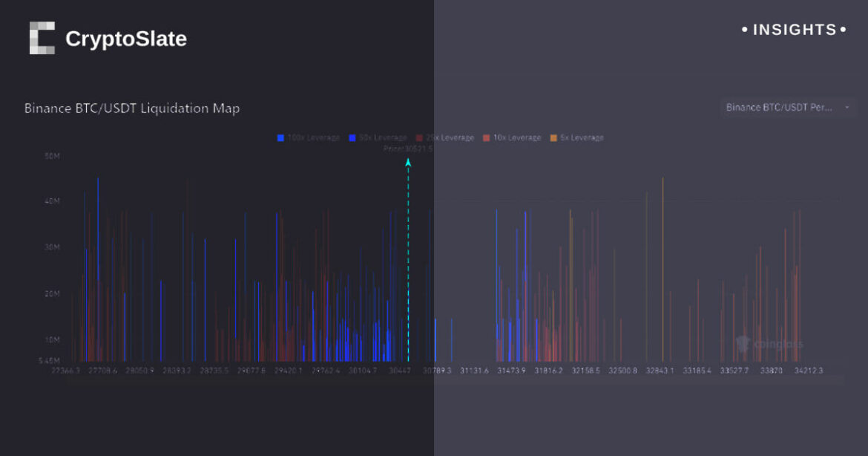Viewport: 868px width, 456px height.
Task: Click the cyan arrowhead atop the price line
Action: [x=408, y=163]
